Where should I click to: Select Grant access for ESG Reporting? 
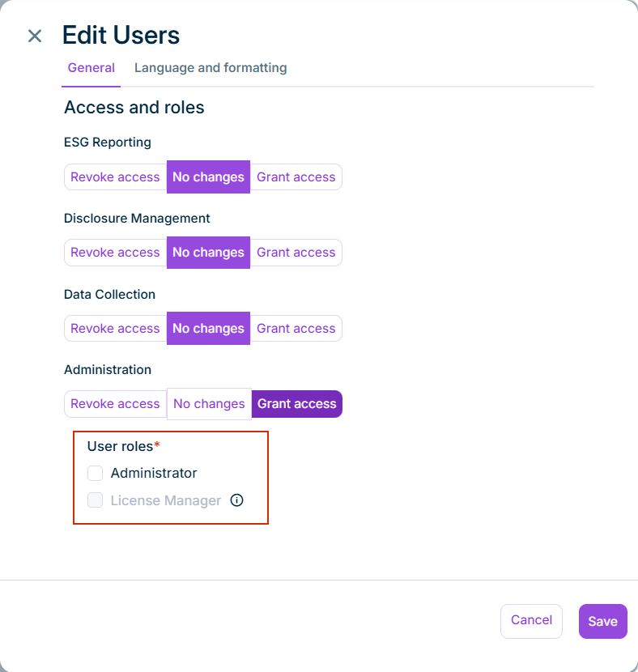tap(296, 177)
